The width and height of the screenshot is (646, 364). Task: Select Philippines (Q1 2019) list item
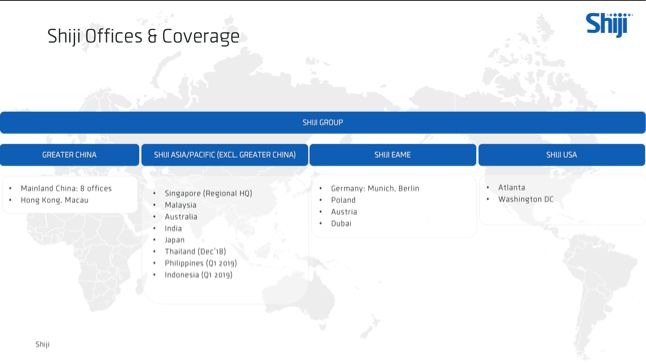pyautogui.click(x=201, y=263)
